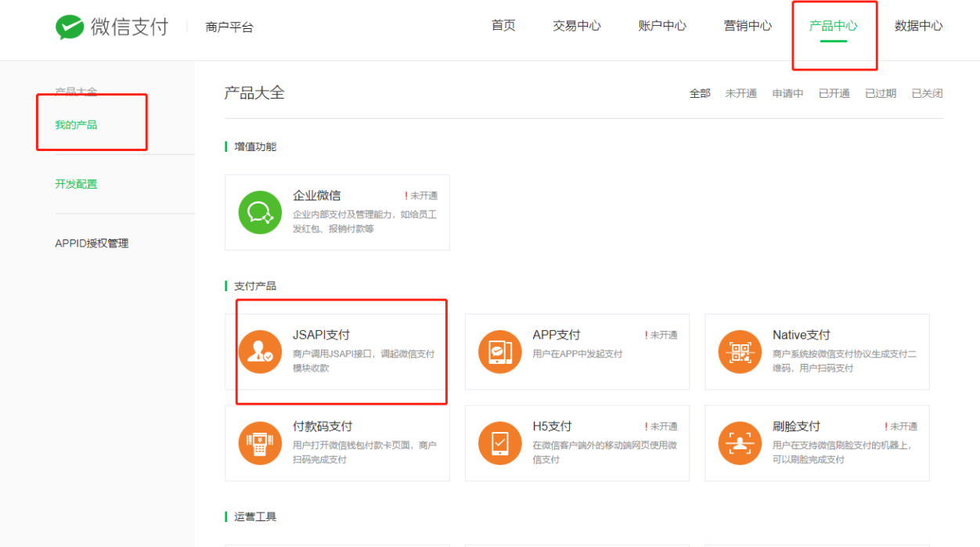980x547 pixels.
Task: Select 产品中心 in top navigation
Action: coord(833,26)
